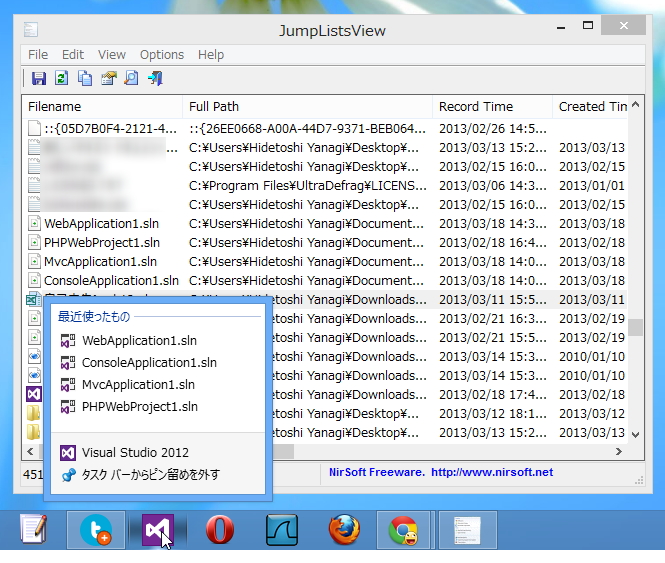Image resolution: width=665 pixels, height=563 pixels.
Task: Click the file icon of WebApplication1.sln row
Action: tap(34, 224)
